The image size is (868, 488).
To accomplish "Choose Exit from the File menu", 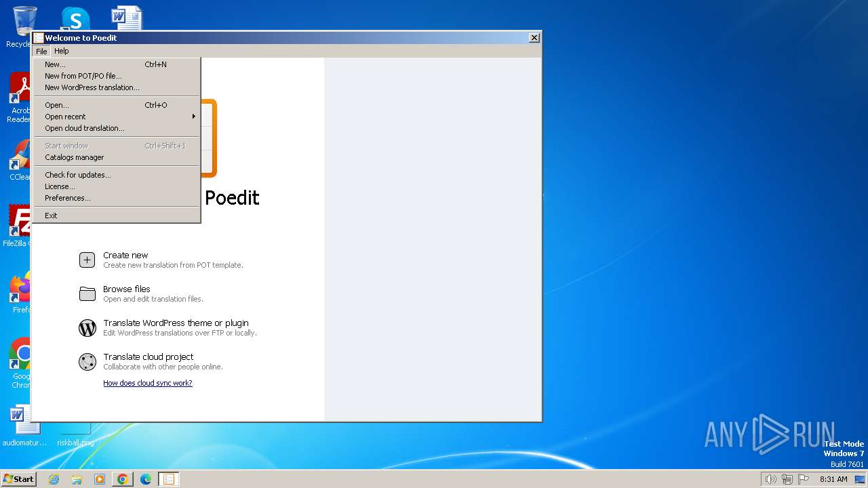I will [117, 216].
